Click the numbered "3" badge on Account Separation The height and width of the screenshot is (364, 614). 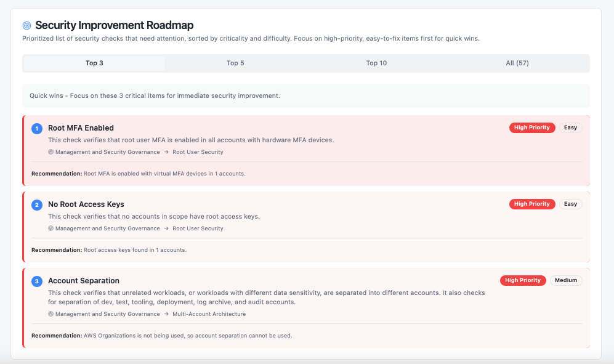coord(36,280)
